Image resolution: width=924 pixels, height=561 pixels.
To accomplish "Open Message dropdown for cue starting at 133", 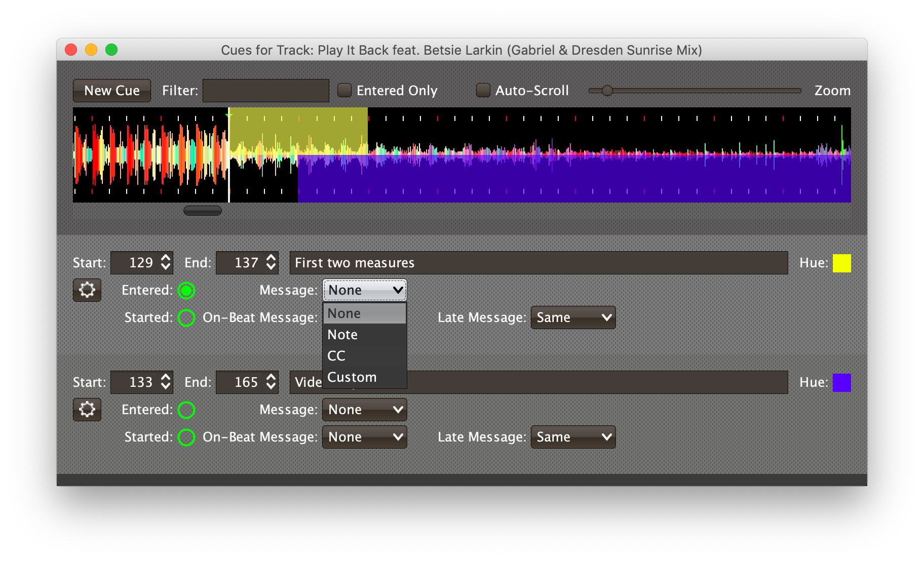I will [x=365, y=410].
